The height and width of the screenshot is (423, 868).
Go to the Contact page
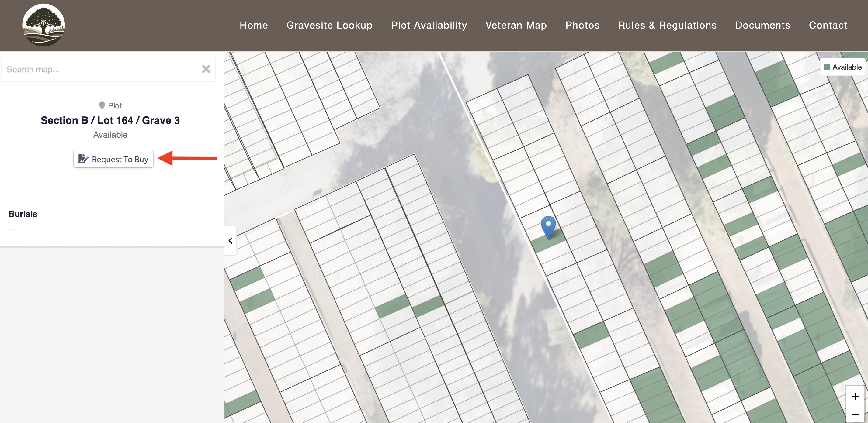828,25
